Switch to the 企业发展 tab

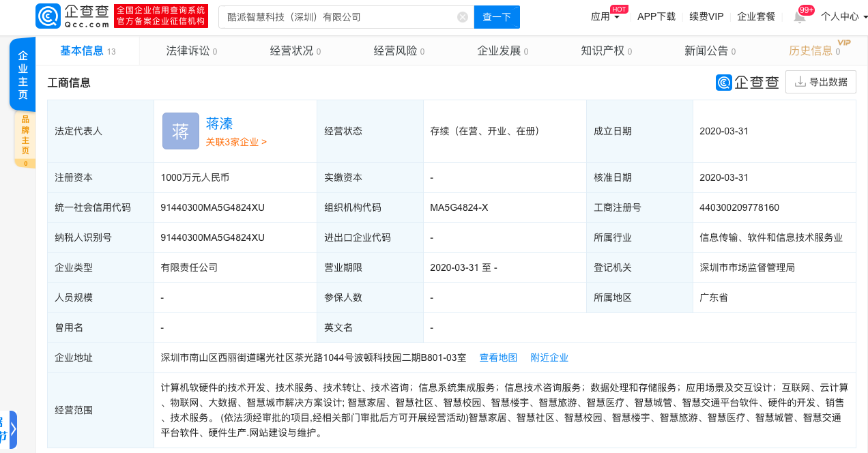tap(503, 51)
